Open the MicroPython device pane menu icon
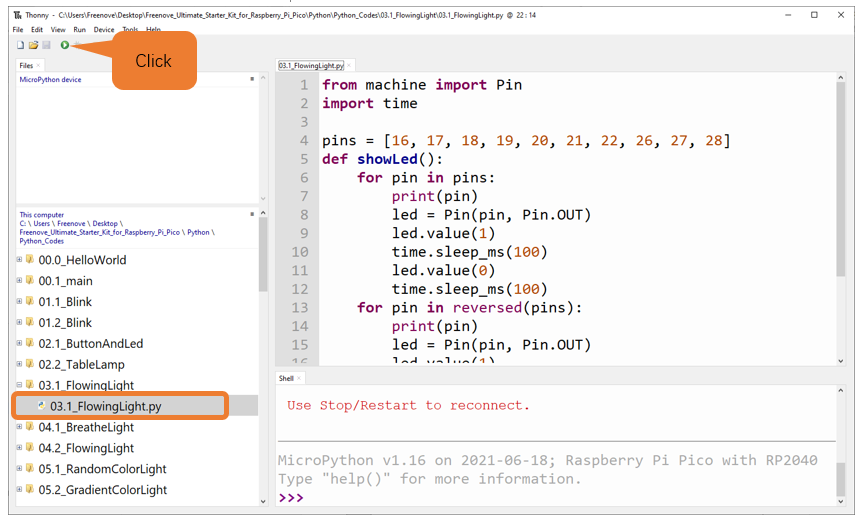 (252, 79)
